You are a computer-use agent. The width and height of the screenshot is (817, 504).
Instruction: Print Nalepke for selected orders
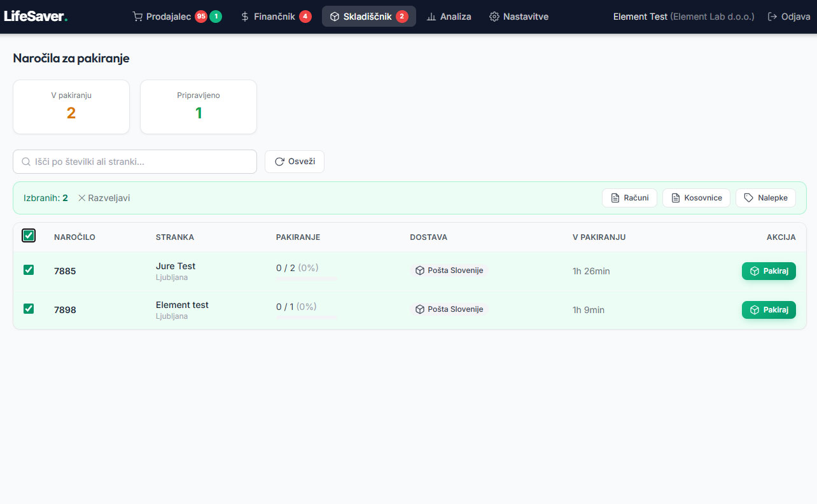[765, 198]
